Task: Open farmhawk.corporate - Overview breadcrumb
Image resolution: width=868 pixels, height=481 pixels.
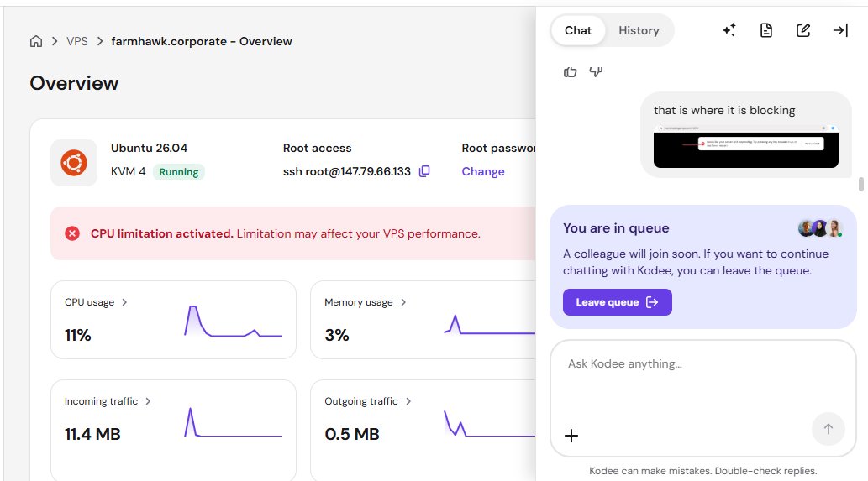Action: tap(202, 41)
